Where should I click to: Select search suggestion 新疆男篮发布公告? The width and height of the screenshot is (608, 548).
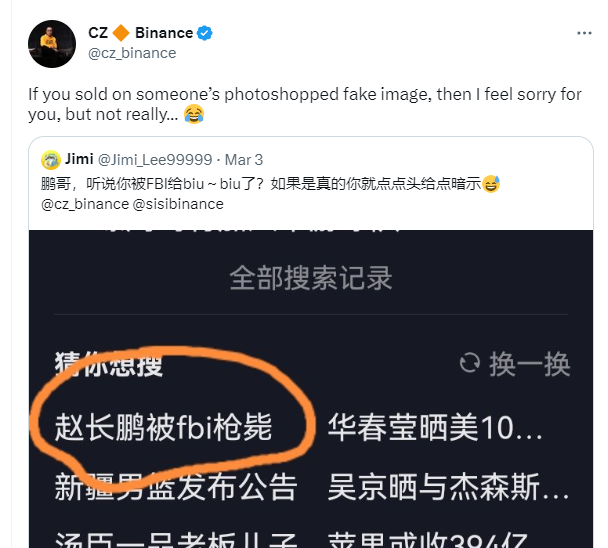click(176, 486)
